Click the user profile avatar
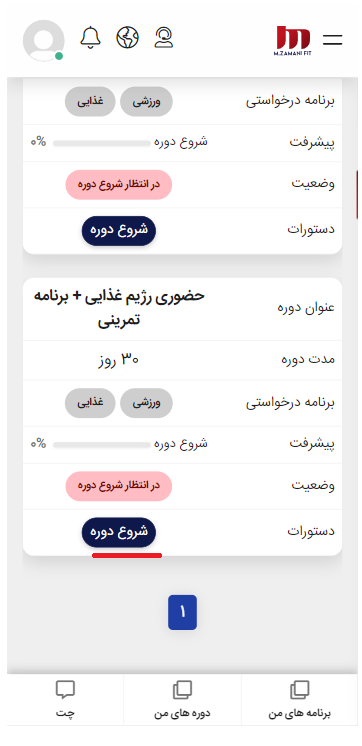362x746 pixels. pyautogui.click(x=43, y=40)
